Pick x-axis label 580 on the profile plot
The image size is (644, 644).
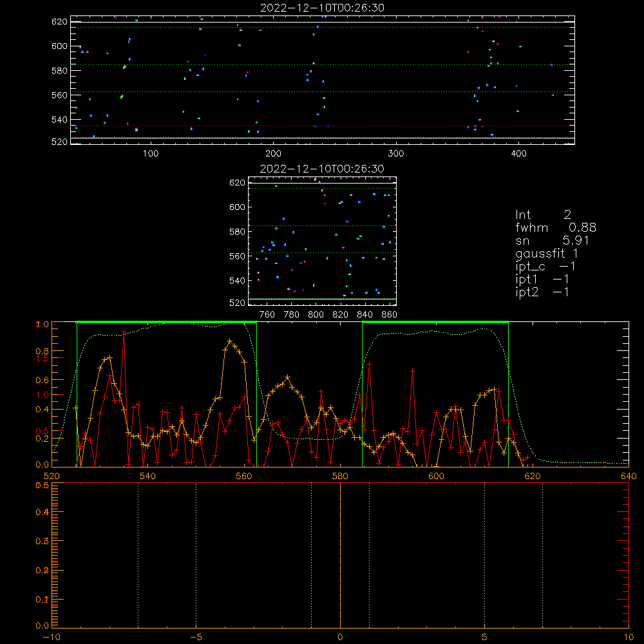coord(340,476)
